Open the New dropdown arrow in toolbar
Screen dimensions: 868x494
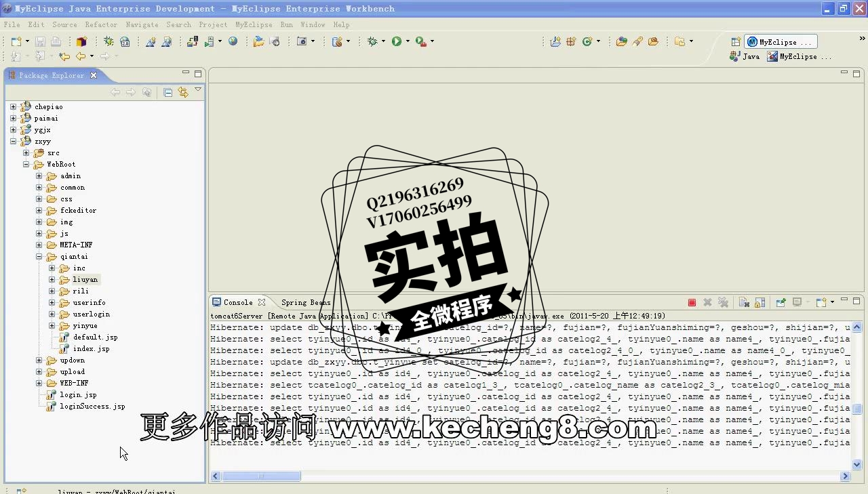[26, 41]
